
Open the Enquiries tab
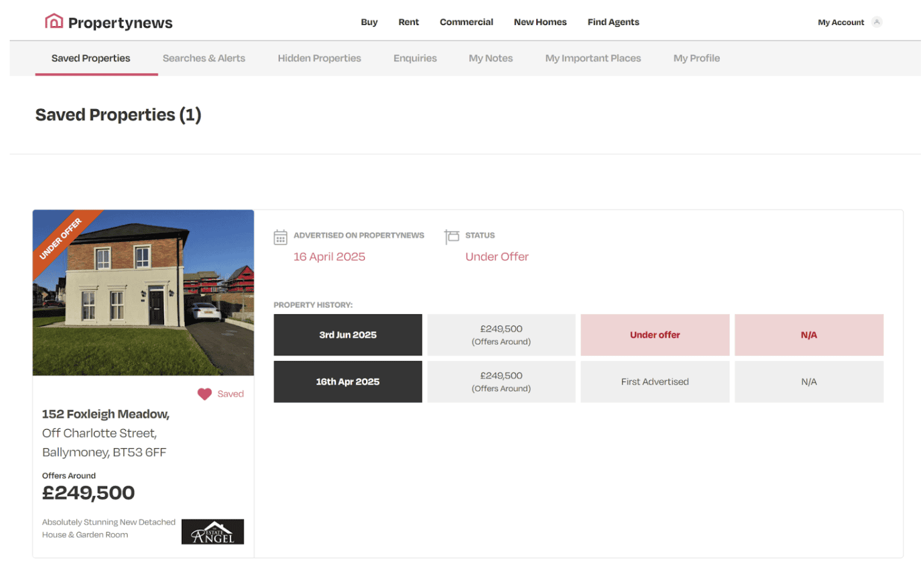click(x=415, y=58)
